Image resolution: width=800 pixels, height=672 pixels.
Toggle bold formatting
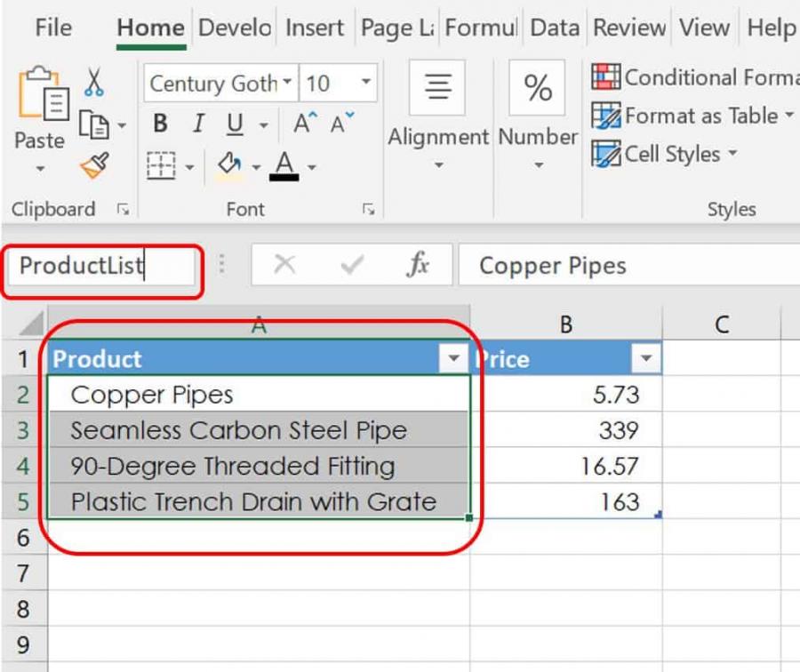(x=159, y=124)
